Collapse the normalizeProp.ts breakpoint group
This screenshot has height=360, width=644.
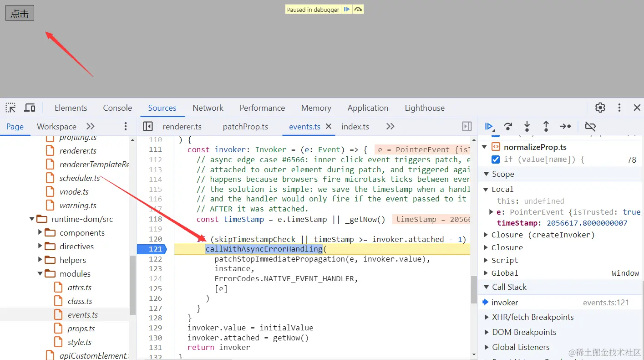coord(485,147)
